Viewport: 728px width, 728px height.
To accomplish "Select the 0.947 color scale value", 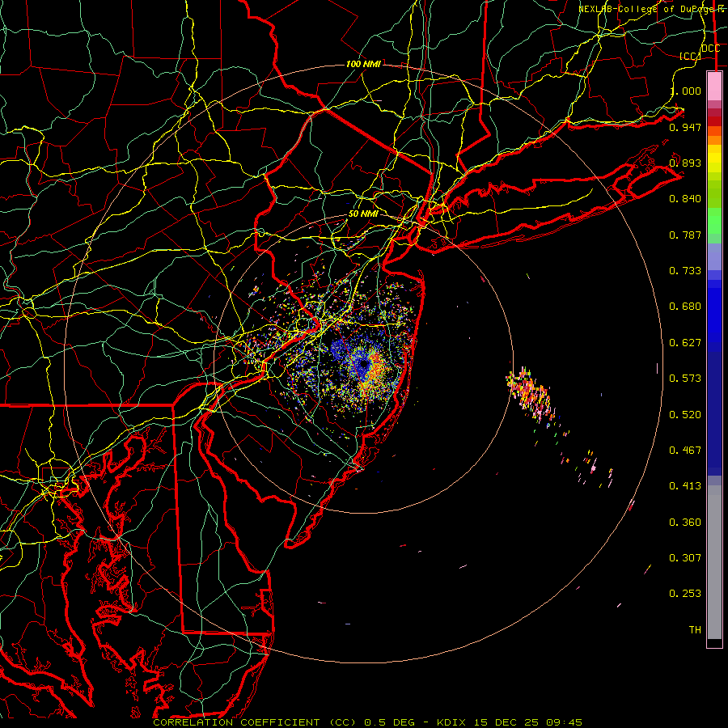I will [x=685, y=127].
